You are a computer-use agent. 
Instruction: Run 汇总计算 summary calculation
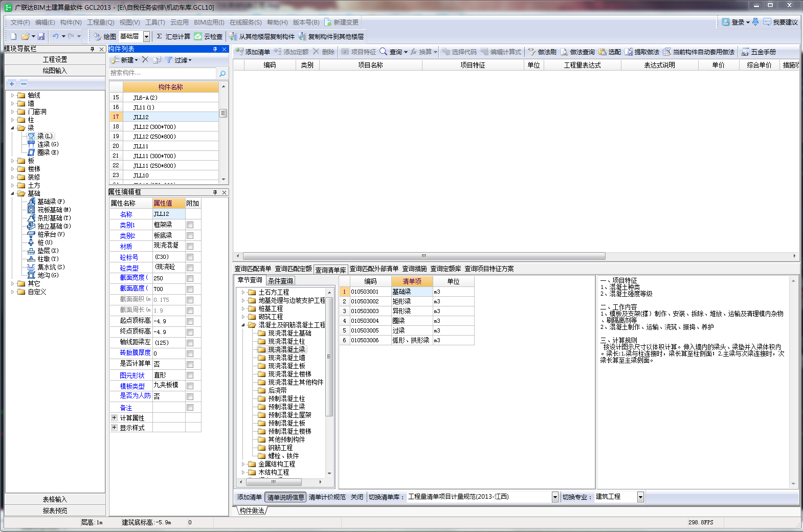[x=173, y=36]
